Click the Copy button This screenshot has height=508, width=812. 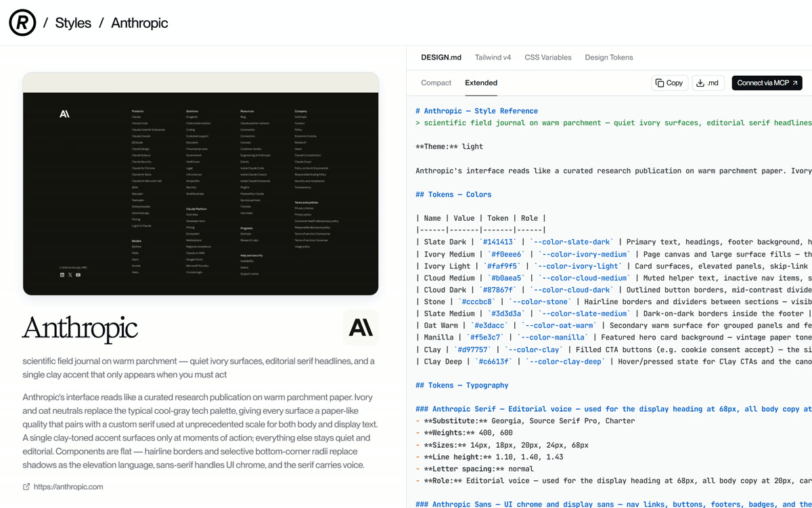point(669,83)
